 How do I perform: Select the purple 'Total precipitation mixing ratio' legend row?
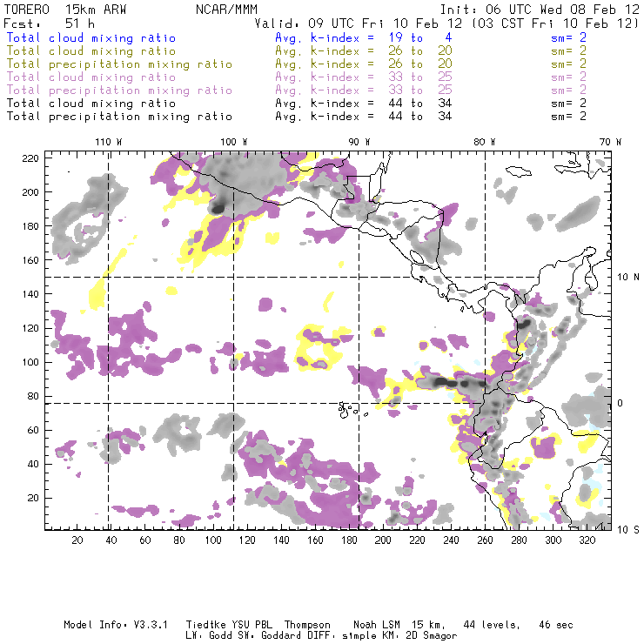119,91
